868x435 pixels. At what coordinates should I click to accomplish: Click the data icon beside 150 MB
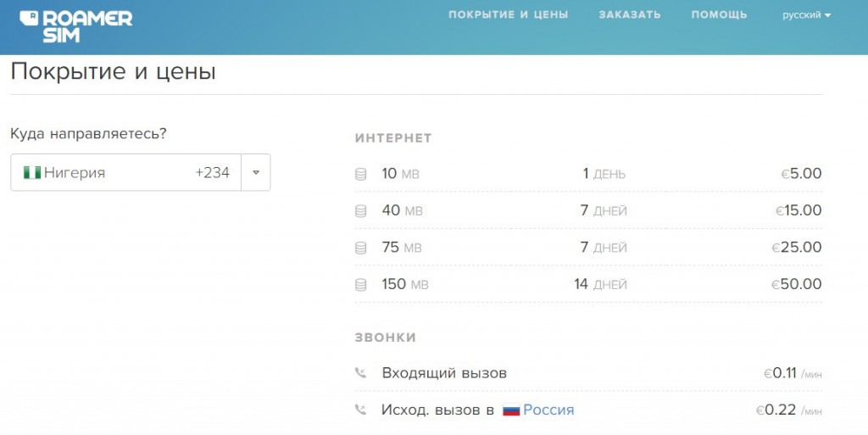coord(361,285)
